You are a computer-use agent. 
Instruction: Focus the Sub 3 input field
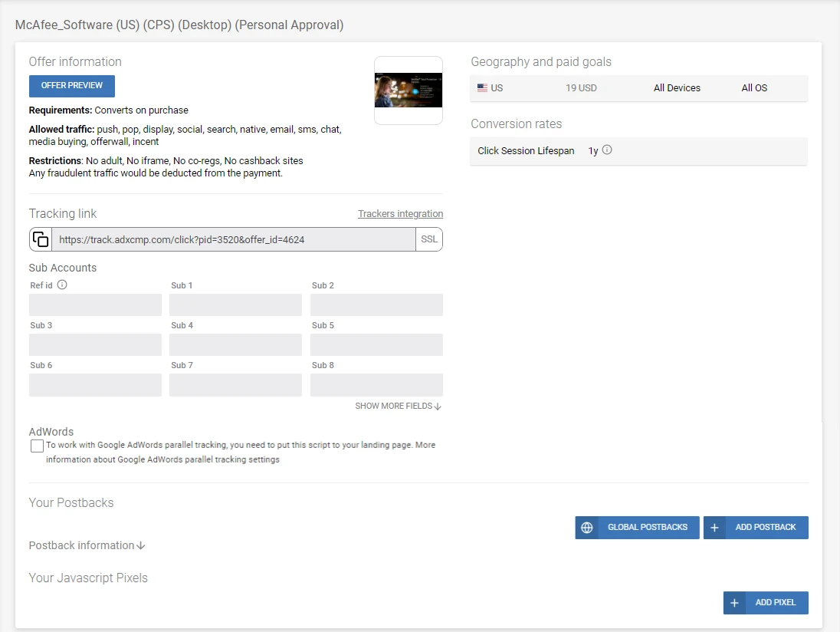pos(95,344)
